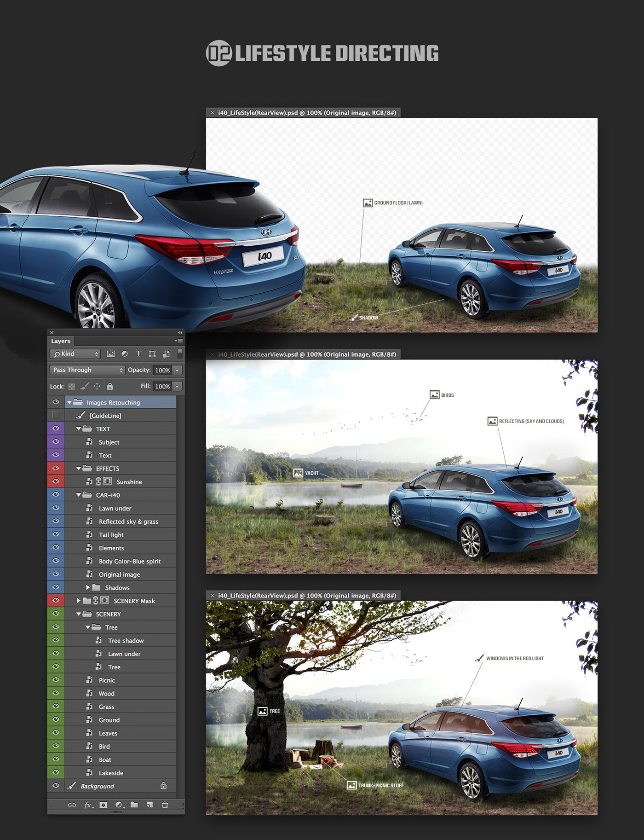Image resolution: width=644 pixels, height=840 pixels.
Task: Open the fx layer style menu
Action: (x=88, y=805)
